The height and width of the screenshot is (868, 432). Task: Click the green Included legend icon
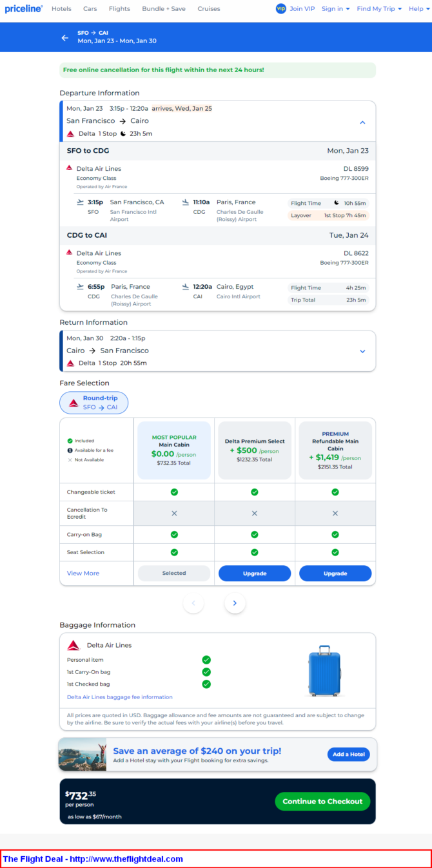[70, 441]
